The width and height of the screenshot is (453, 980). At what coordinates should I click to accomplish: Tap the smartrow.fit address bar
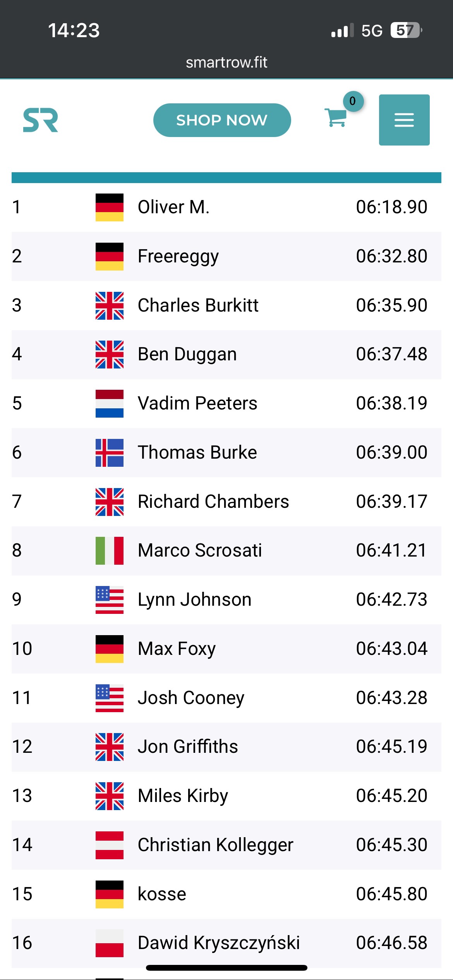click(226, 62)
